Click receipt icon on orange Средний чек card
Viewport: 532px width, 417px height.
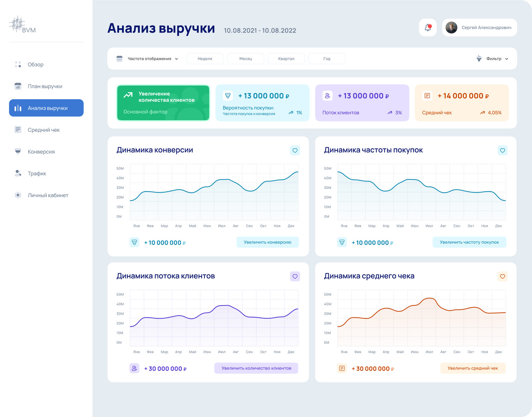coord(427,95)
